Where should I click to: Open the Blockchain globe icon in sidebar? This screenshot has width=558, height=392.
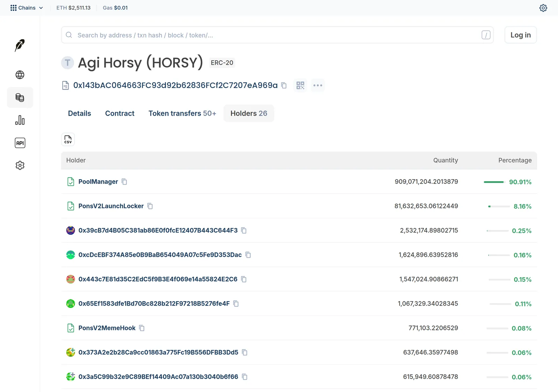coord(20,75)
